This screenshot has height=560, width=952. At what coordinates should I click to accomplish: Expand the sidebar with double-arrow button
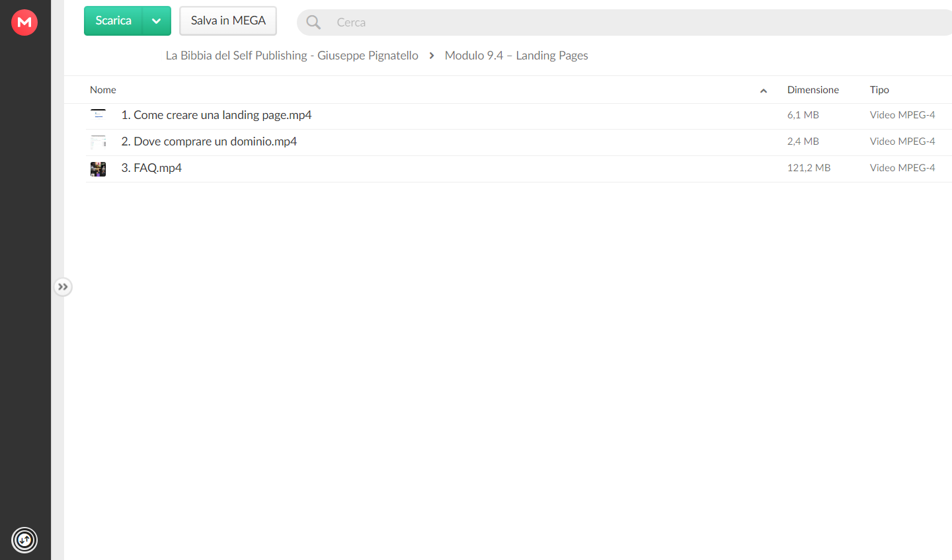pos(63,287)
